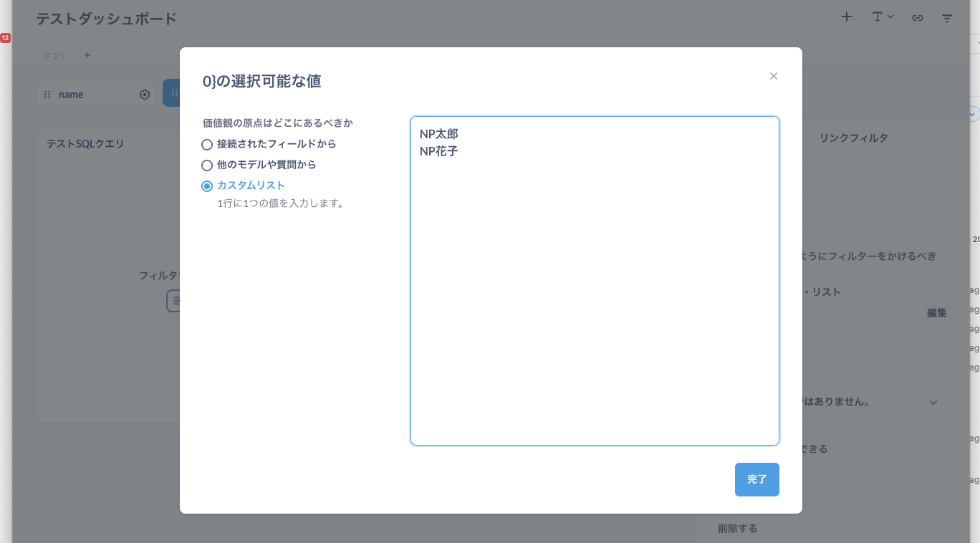Click the link icon in the toolbar
The height and width of the screenshot is (543, 980).
tap(918, 17)
